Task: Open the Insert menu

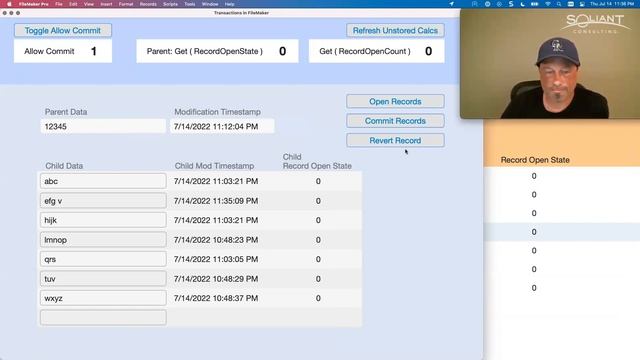Action: 106,4
